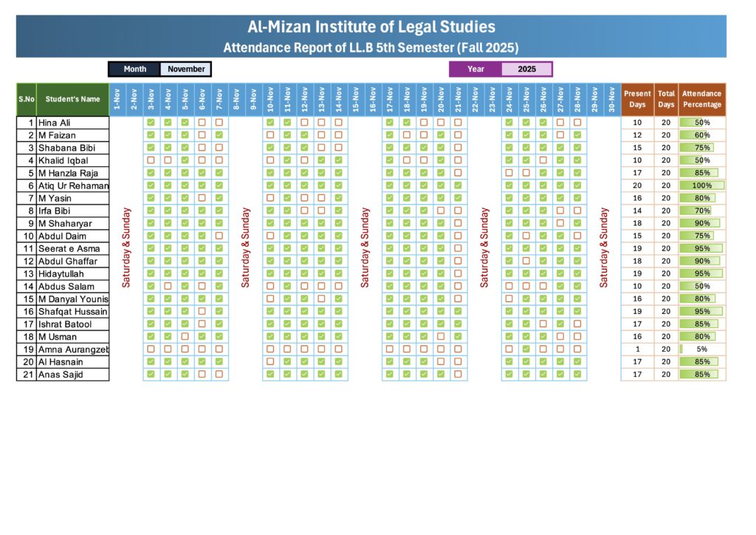Select the Shafqat Hussain name cell

point(72,311)
